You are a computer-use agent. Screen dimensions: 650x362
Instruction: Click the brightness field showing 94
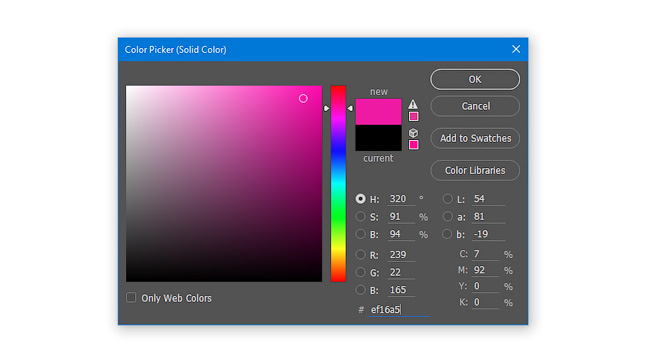tap(401, 234)
